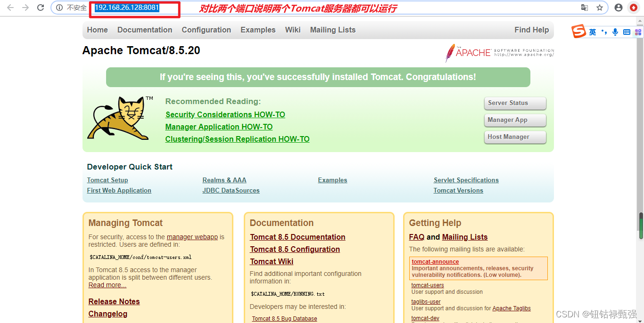Open Mailing Lists link in Getting Help
This screenshot has width=644, height=323.
click(465, 237)
